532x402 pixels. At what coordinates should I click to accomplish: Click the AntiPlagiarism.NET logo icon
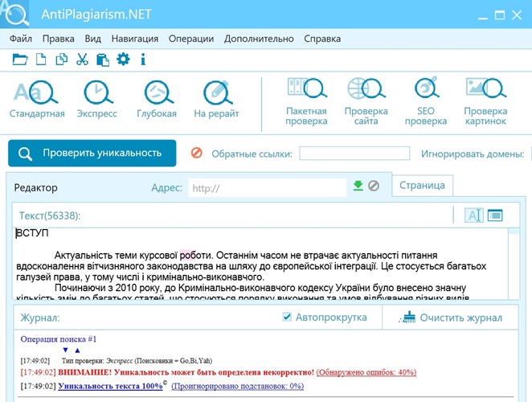tap(14, 14)
